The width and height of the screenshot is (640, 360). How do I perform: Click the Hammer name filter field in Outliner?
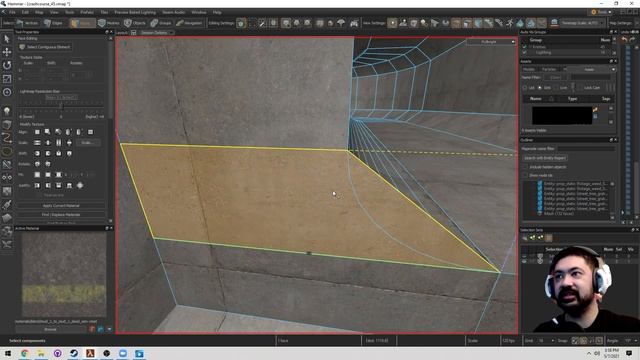587,149
